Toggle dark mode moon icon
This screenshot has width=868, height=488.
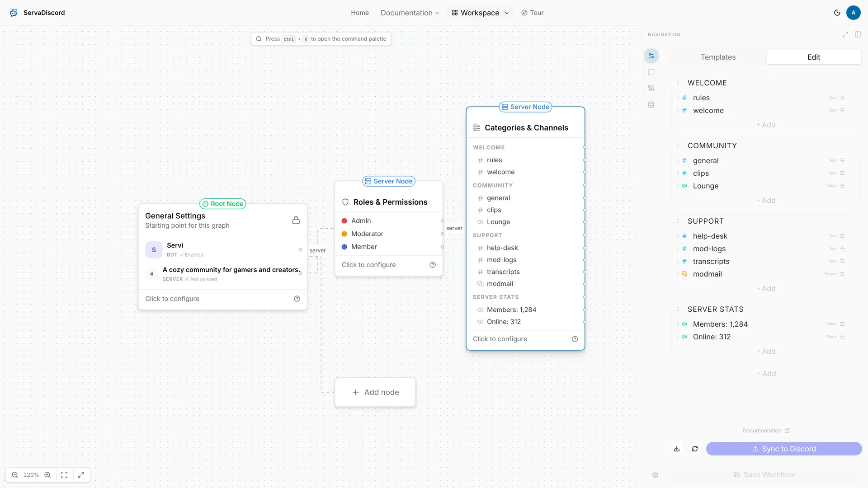coord(837,13)
